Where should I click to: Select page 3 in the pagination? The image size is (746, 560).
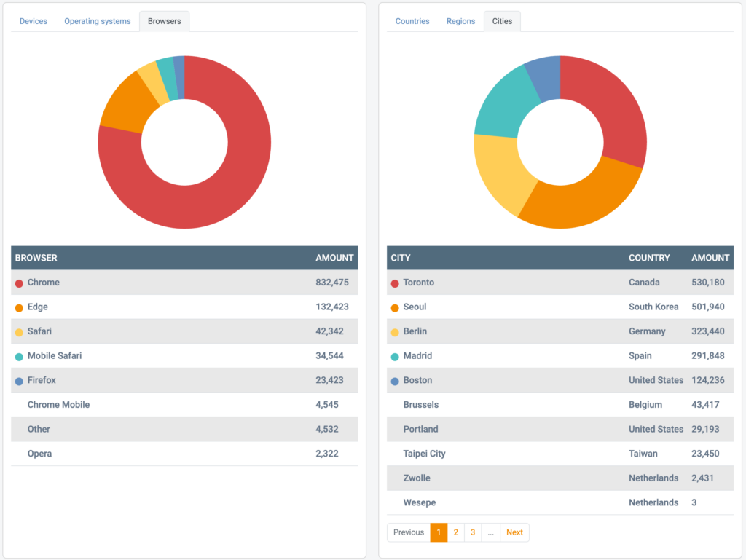pyautogui.click(x=473, y=532)
